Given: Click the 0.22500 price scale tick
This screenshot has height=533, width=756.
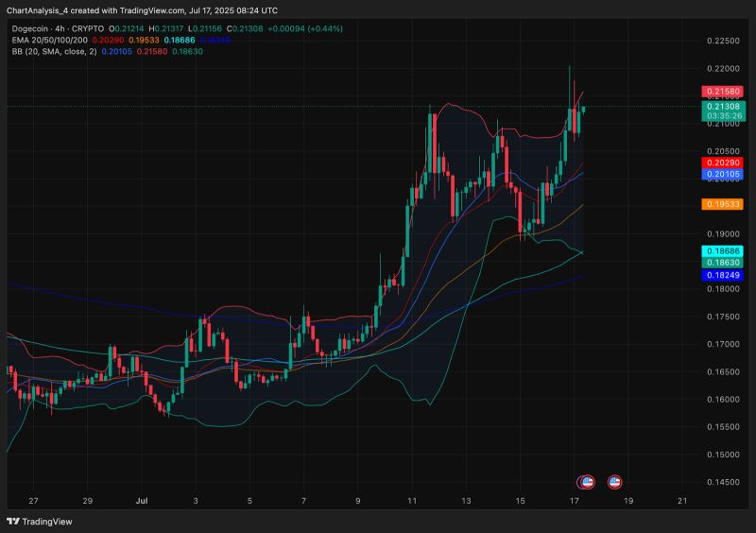Looking at the screenshot, I should tap(723, 41).
